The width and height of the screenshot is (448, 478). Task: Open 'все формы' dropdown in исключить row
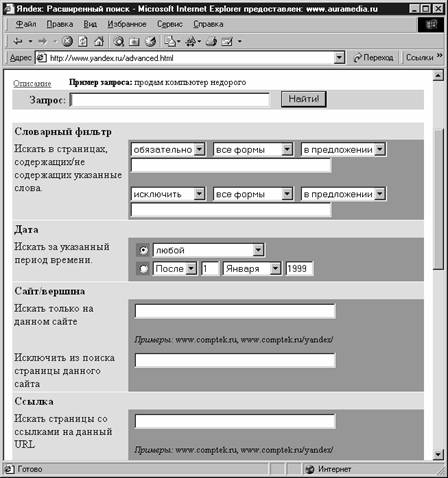click(x=287, y=194)
